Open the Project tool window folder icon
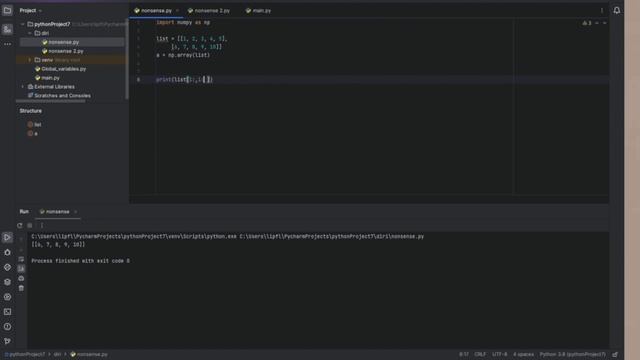 [7, 10]
